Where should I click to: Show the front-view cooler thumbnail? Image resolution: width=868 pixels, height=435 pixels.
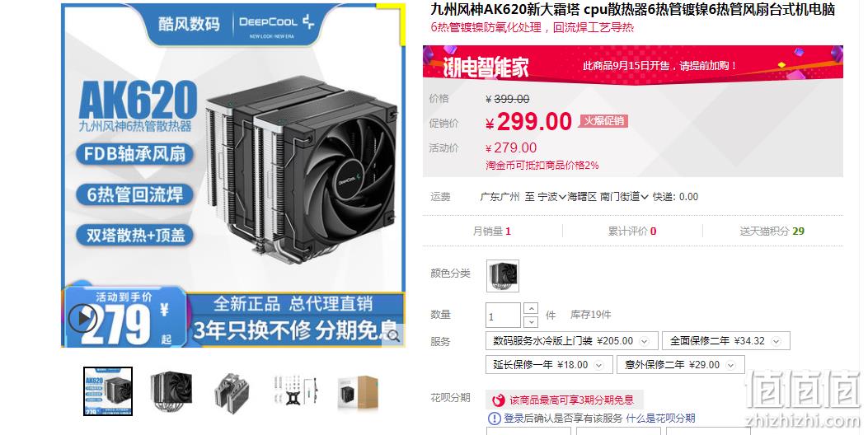[x=171, y=391]
